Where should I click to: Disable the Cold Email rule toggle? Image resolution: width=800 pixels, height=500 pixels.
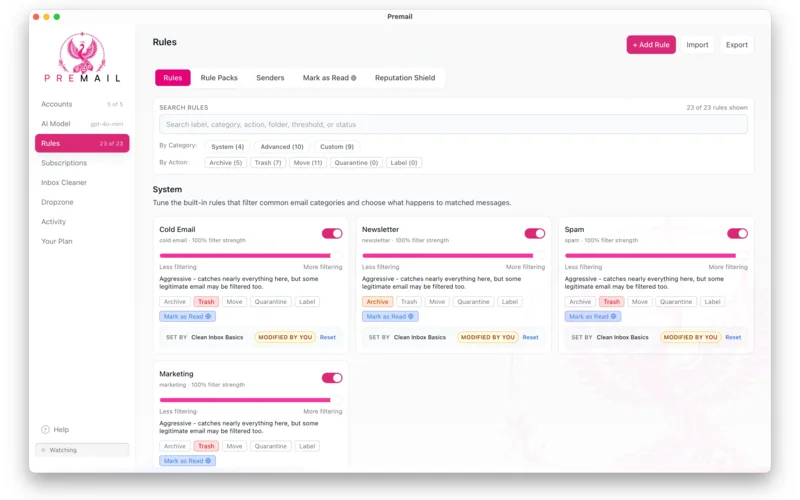pos(332,234)
